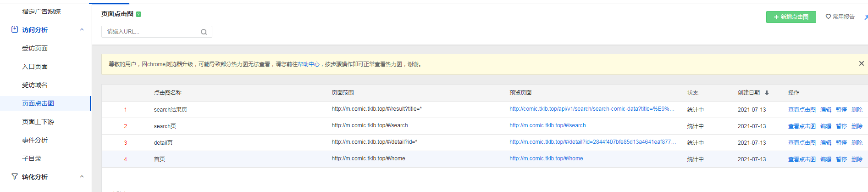
Task: Close the yellow Chrome upgrade notice
Action: pos(861,63)
